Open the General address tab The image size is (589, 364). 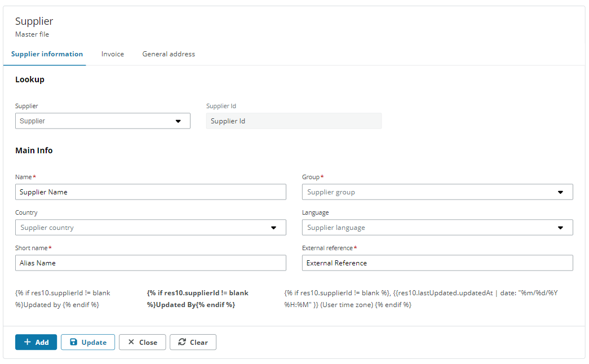(x=168, y=54)
